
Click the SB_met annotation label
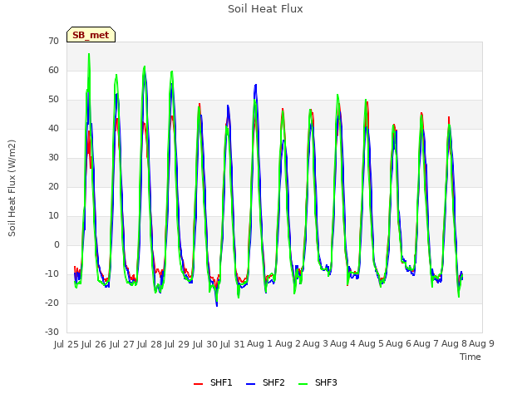tap(91, 35)
